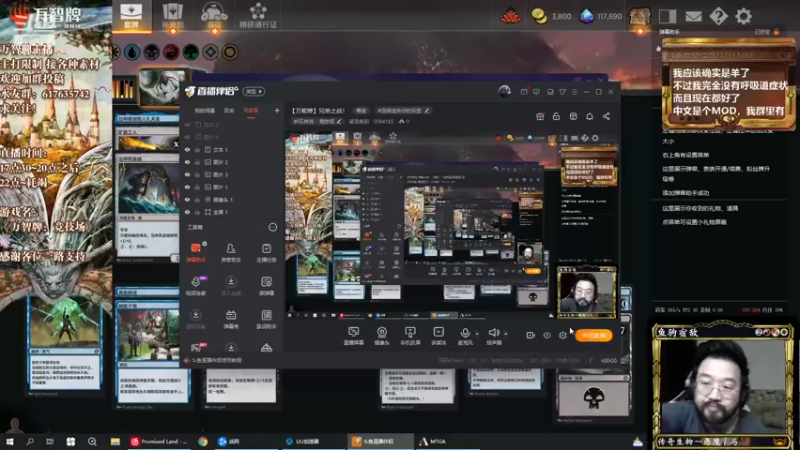Click the gems balance 117,690
This screenshot has height=450, width=800.
point(601,16)
